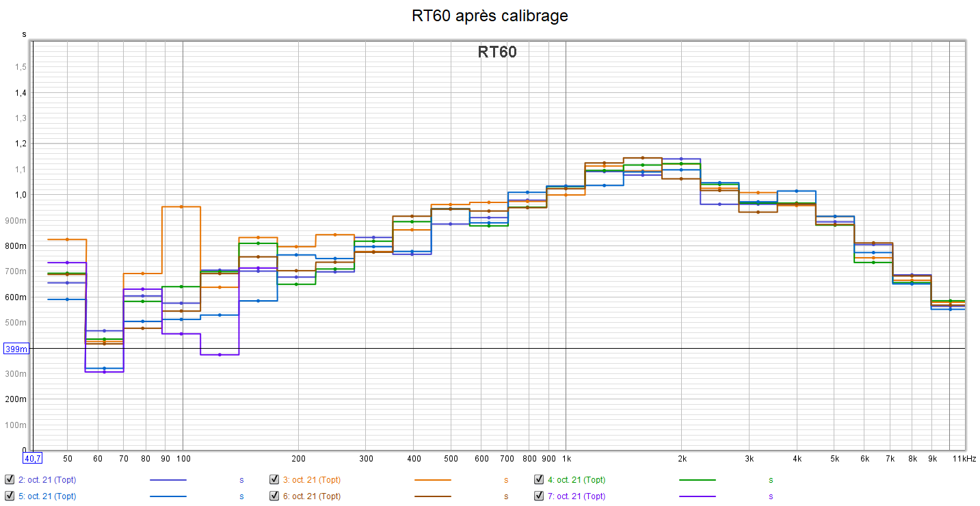Select the '5: oct. 21 (Topt)' legend label
Image resolution: width=980 pixels, height=506 pixels.
click(47, 496)
